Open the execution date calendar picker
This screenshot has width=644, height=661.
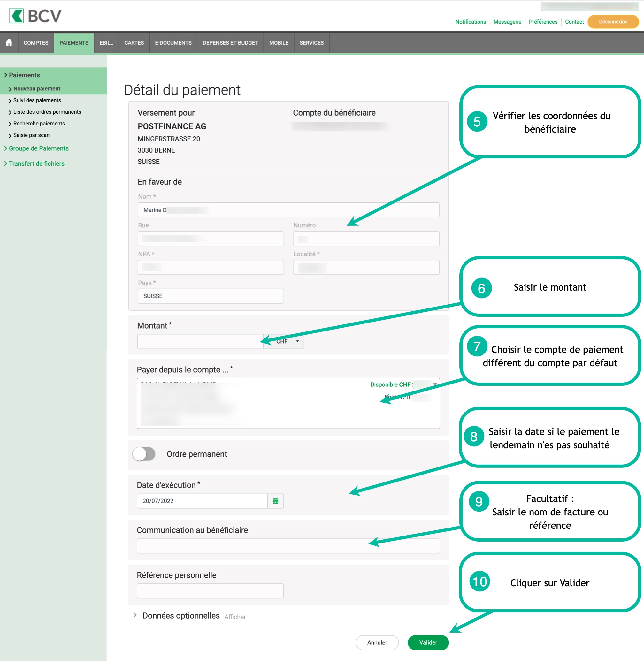(x=275, y=501)
